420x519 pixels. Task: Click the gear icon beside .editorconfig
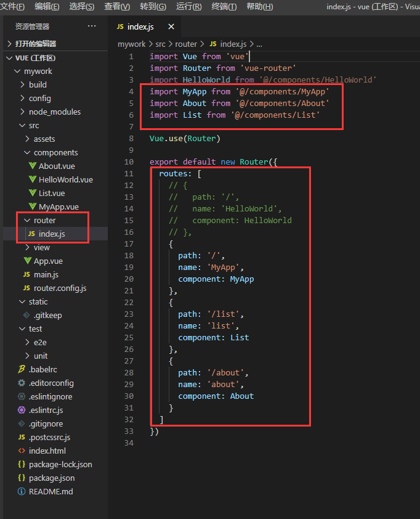[x=22, y=383]
